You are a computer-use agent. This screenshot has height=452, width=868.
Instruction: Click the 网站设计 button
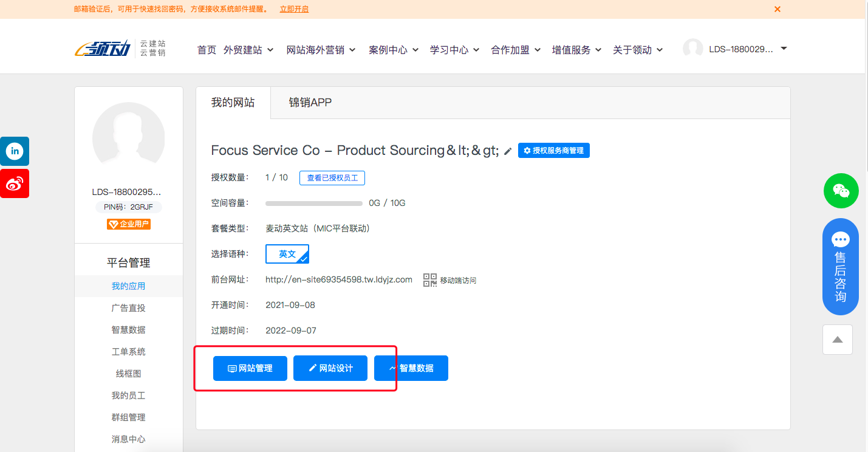pos(330,368)
